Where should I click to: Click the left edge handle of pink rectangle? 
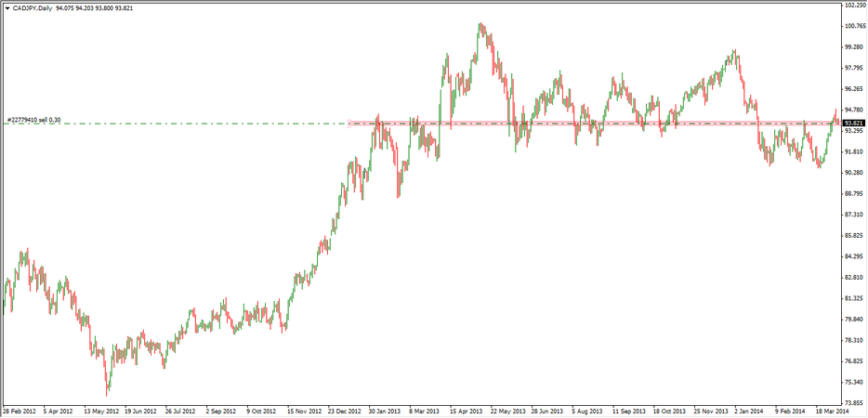coord(349,123)
